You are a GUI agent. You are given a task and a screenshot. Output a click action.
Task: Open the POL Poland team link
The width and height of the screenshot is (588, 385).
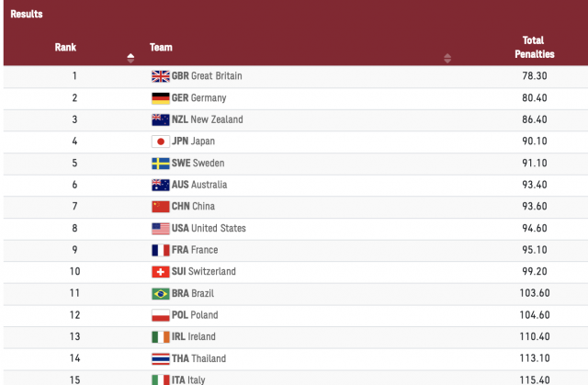pyautogui.click(x=195, y=315)
